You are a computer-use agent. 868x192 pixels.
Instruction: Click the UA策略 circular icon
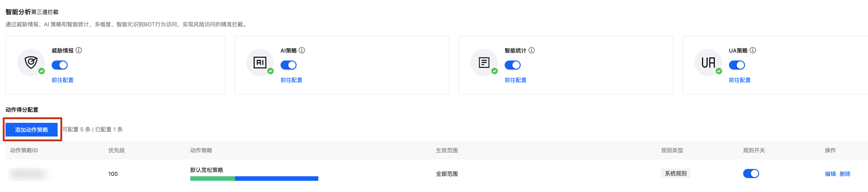pos(708,63)
